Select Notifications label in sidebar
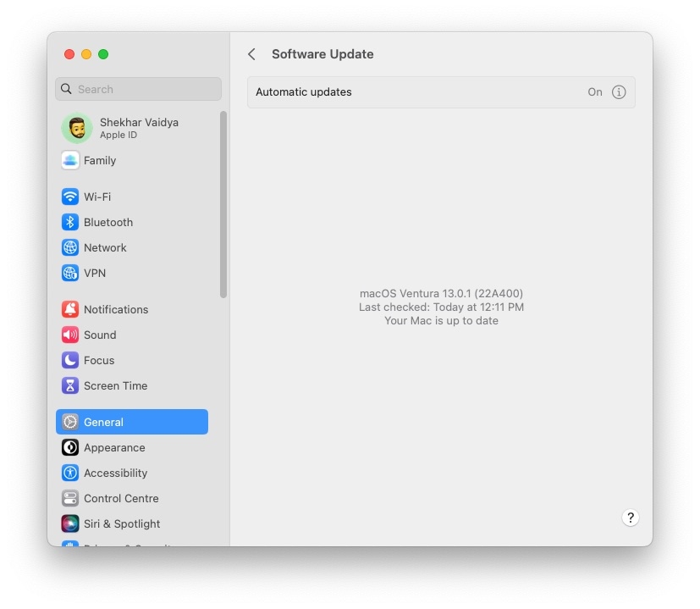 click(116, 309)
